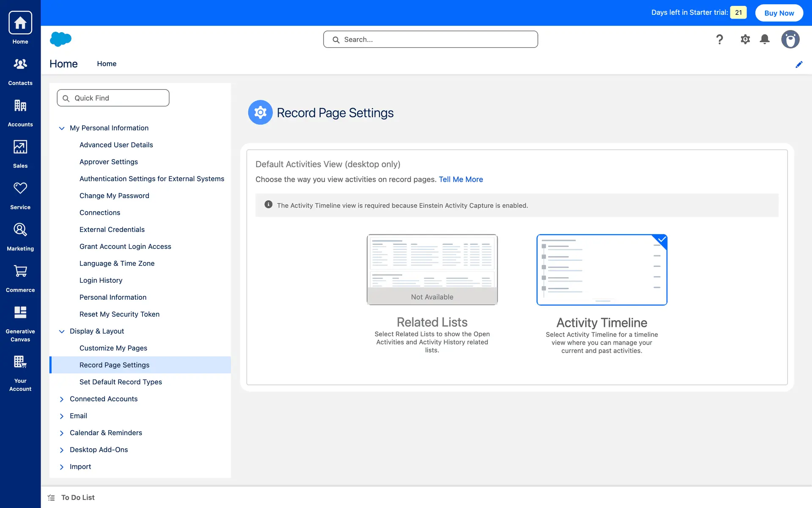Expand the Calendar & Reminders section

coord(62,433)
